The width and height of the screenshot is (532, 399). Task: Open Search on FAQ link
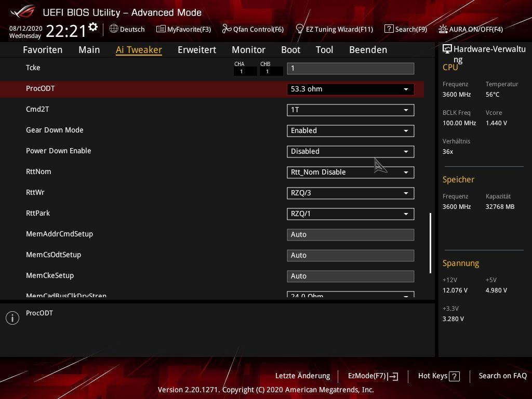click(503, 376)
